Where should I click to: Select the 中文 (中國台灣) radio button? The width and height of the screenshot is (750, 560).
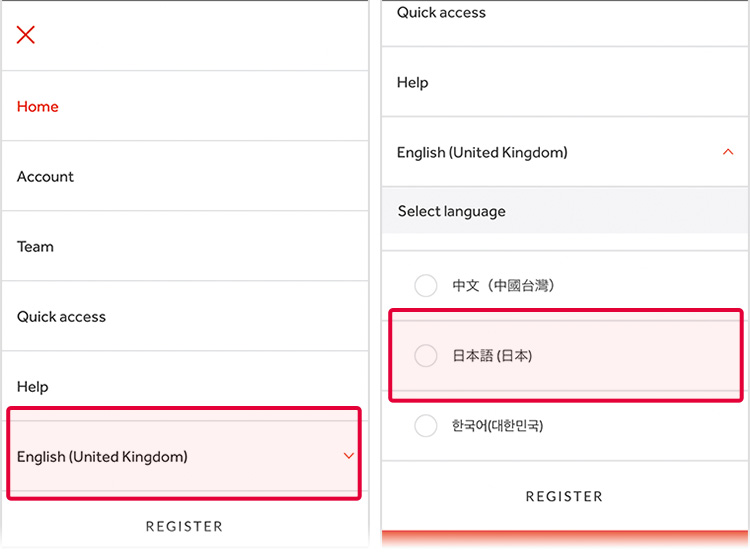tap(426, 285)
